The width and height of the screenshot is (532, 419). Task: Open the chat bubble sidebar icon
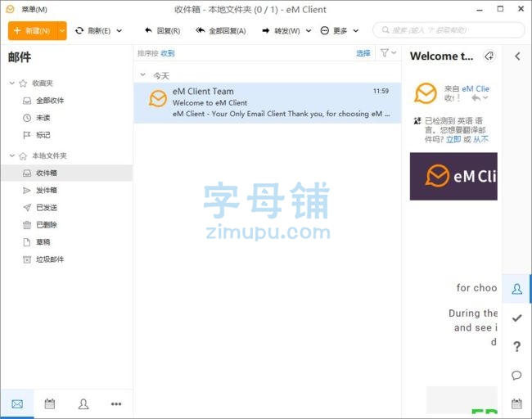click(x=516, y=376)
